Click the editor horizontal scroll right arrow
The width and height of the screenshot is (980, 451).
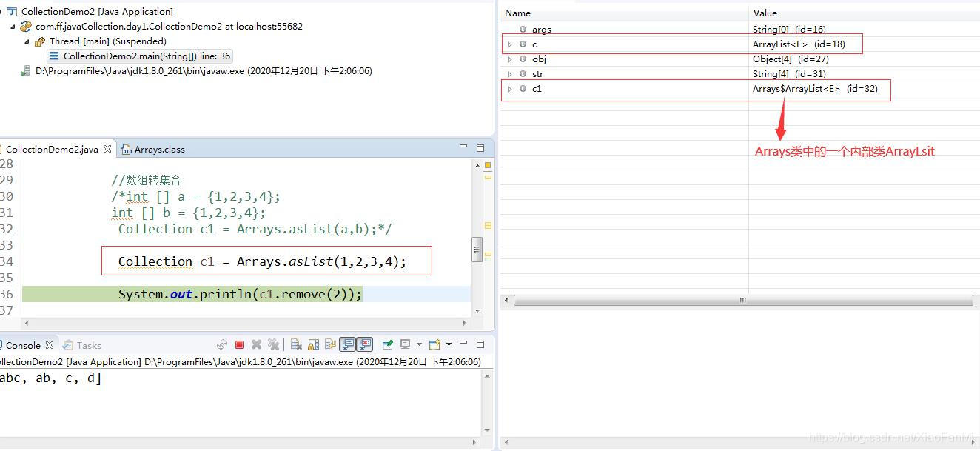(464, 323)
